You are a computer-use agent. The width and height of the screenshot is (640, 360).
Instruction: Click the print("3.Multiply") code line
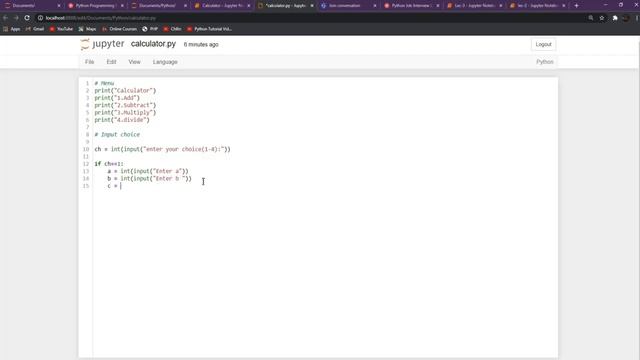click(x=125, y=113)
